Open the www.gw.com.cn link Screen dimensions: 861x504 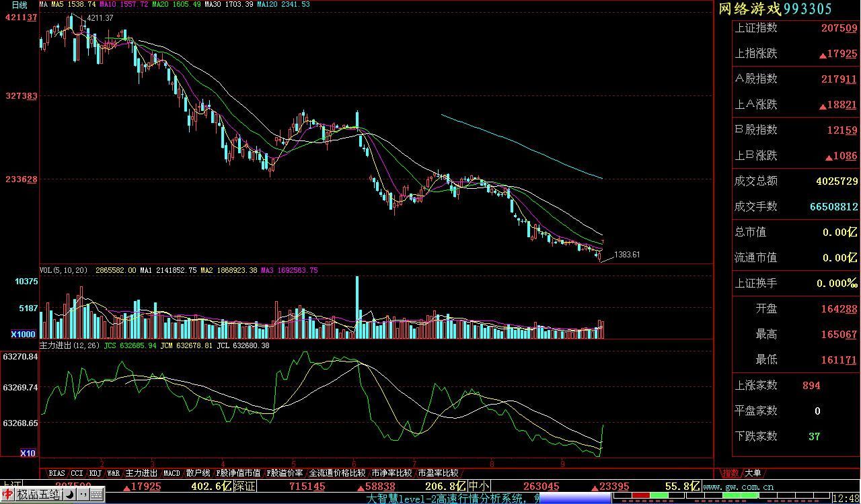pos(740,487)
